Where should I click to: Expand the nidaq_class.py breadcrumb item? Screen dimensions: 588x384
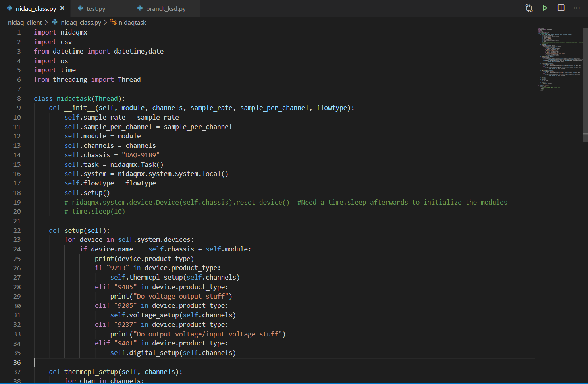tap(81, 22)
